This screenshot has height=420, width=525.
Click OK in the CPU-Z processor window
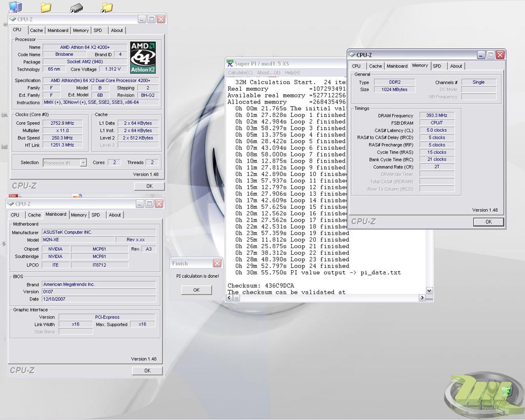(x=149, y=186)
